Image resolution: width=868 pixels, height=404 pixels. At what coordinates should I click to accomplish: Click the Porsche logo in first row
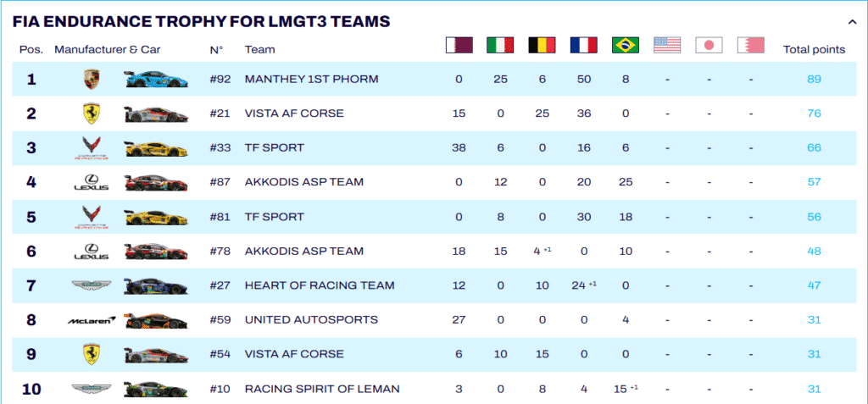pos(91,80)
